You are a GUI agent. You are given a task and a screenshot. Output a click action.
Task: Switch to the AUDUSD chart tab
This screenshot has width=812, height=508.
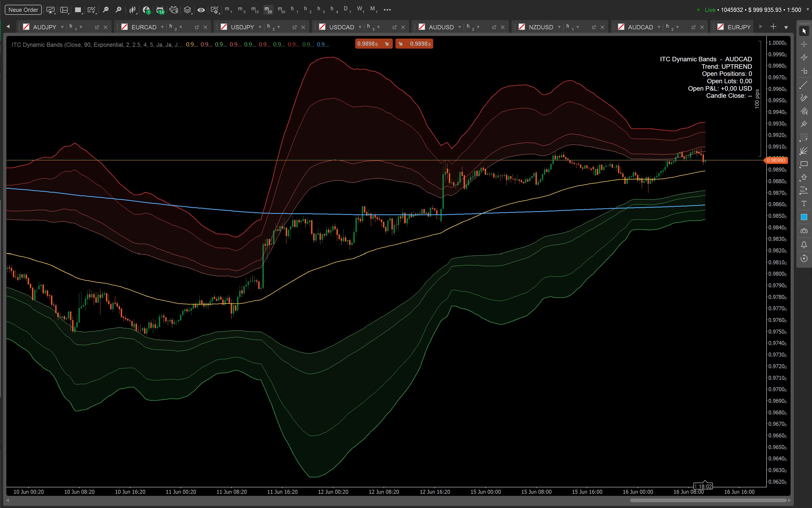pyautogui.click(x=441, y=27)
